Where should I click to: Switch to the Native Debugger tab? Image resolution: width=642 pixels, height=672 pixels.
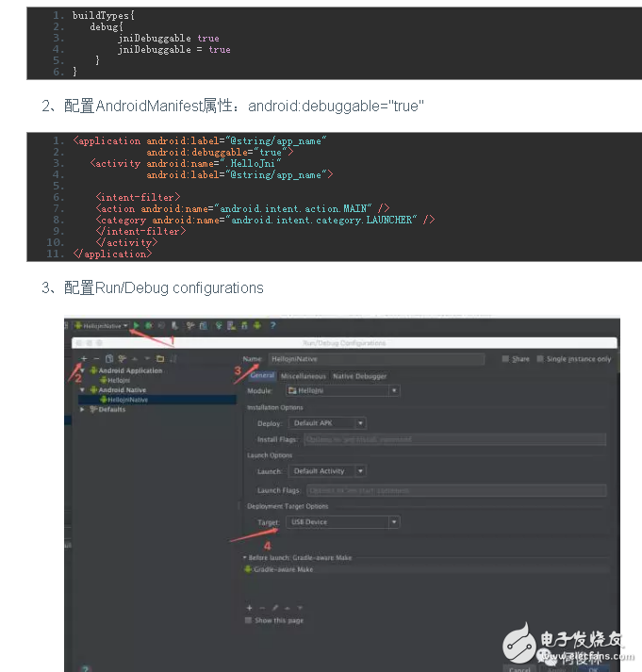tap(359, 376)
